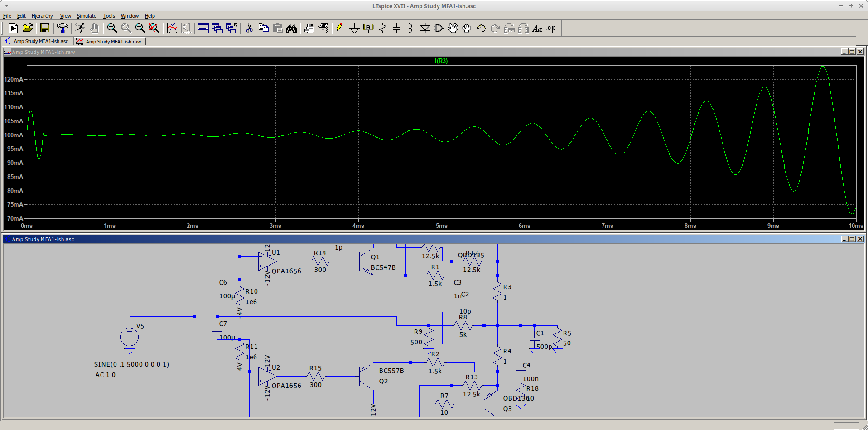Close the schematic pane
Image resolution: width=868 pixels, height=430 pixels.
(x=860, y=239)
